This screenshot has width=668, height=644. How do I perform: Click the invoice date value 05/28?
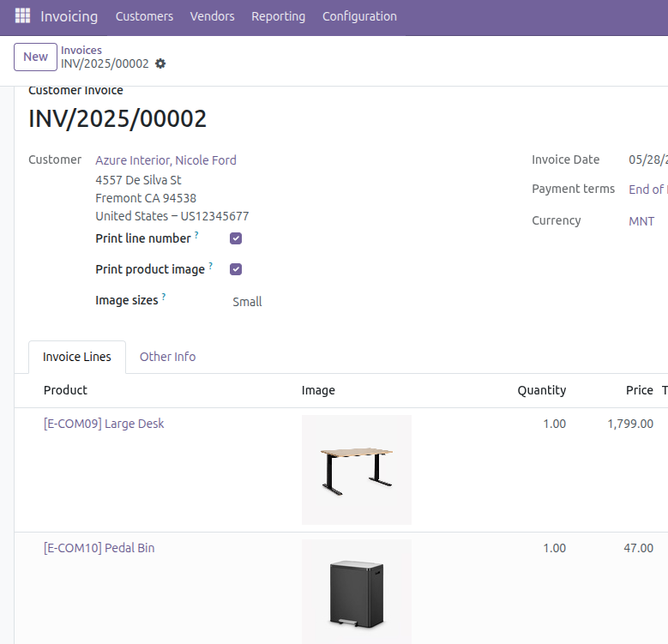(x=648, y=159)
